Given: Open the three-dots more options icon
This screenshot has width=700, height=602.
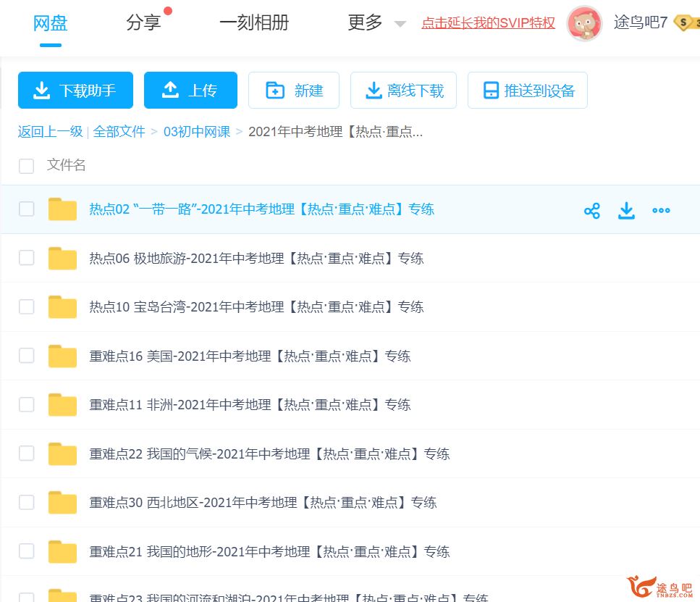Looking at the screenshot, I should tap(661, 211).
